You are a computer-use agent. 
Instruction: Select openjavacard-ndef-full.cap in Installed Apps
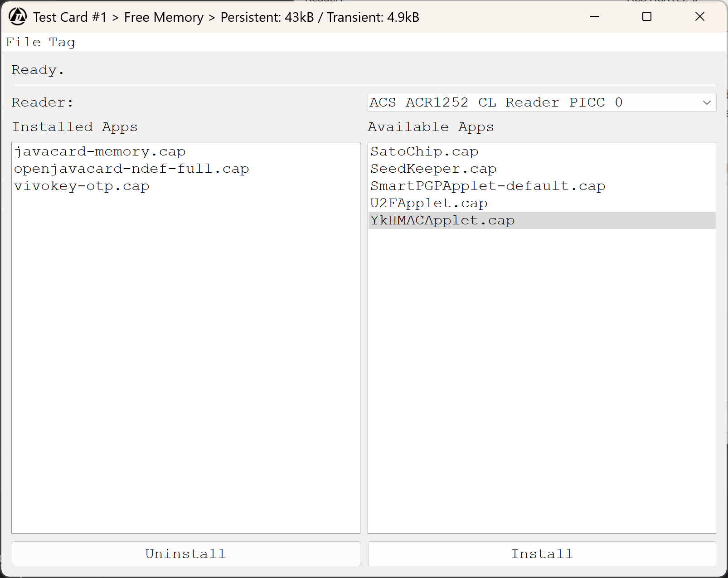point(186,169)
